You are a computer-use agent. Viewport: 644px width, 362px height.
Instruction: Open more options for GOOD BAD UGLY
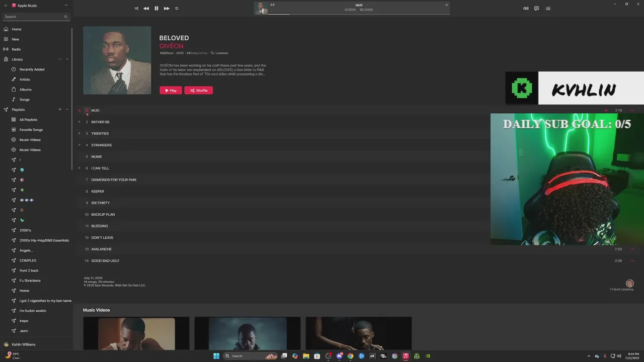632,260
